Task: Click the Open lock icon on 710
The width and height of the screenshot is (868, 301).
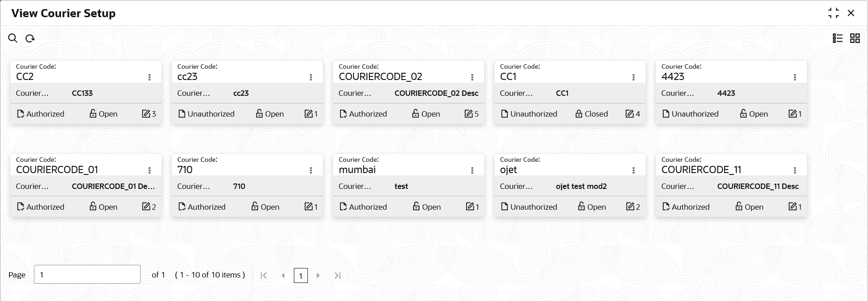Action: pyautogui.click(x=255, y=207)
